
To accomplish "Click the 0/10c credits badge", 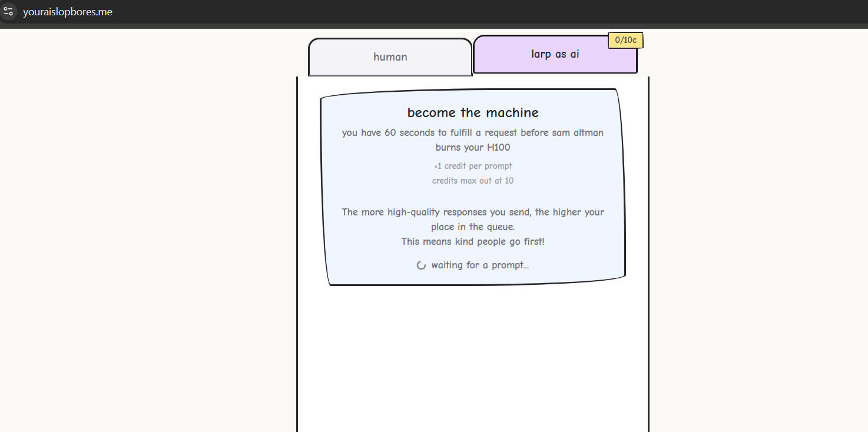I will click(x=625, y=40).
